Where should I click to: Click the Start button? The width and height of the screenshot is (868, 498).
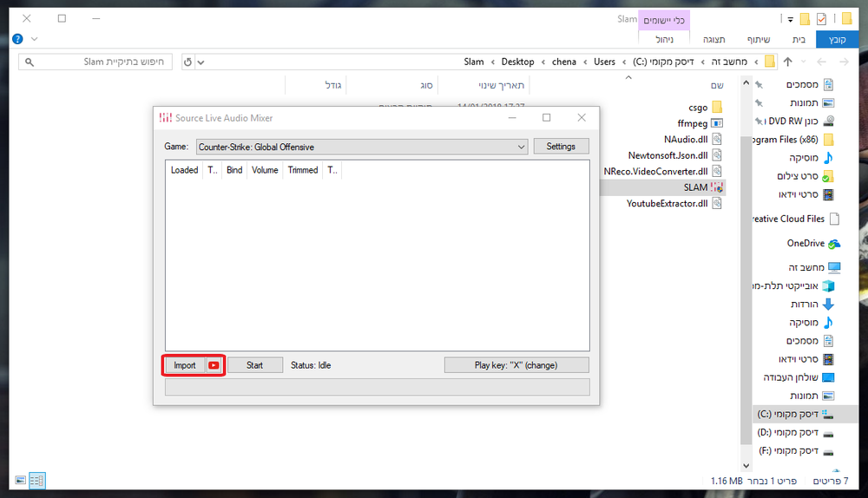coord(254,365)
